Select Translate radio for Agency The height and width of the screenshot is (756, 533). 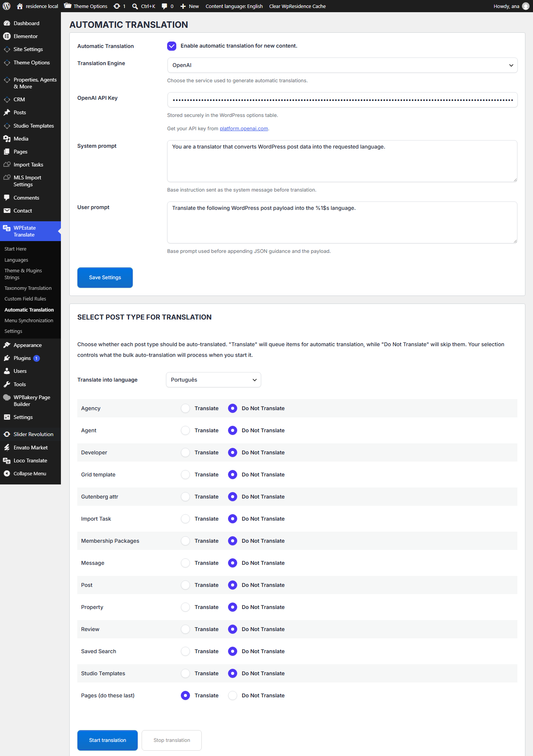pos(185,408)
